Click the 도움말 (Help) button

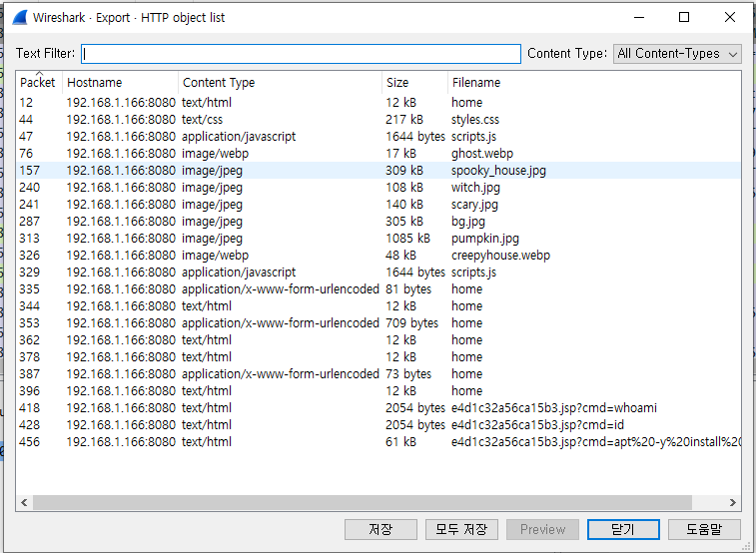coord(704,529)
